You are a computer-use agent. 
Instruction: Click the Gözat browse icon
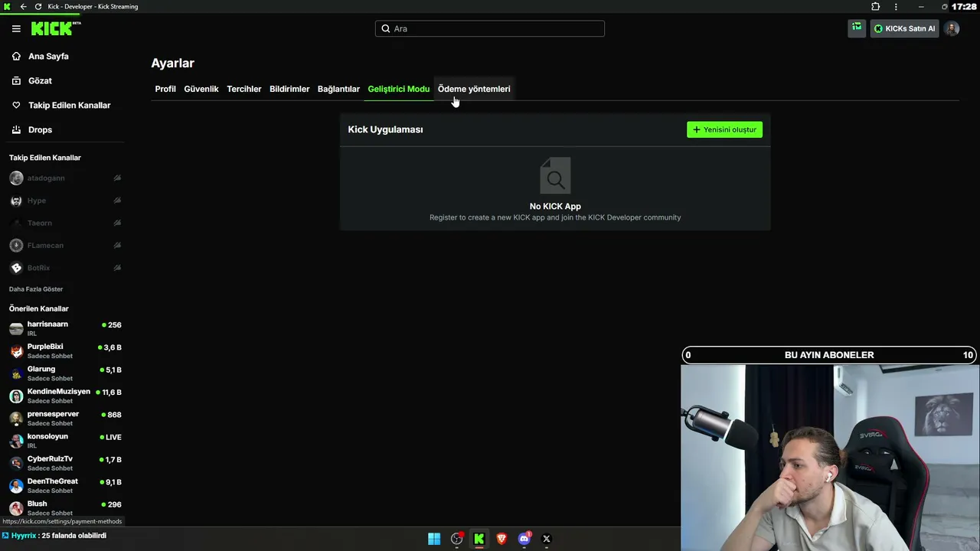(16, 80)
